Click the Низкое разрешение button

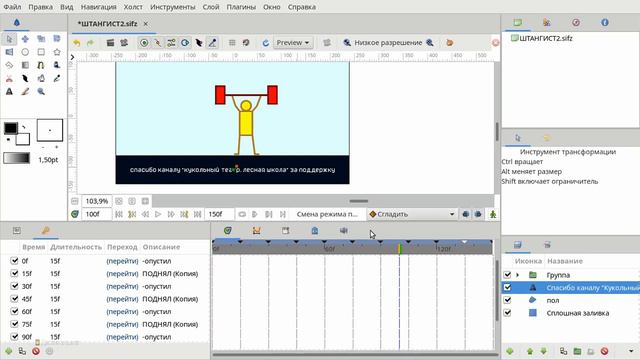click(388, 43)
